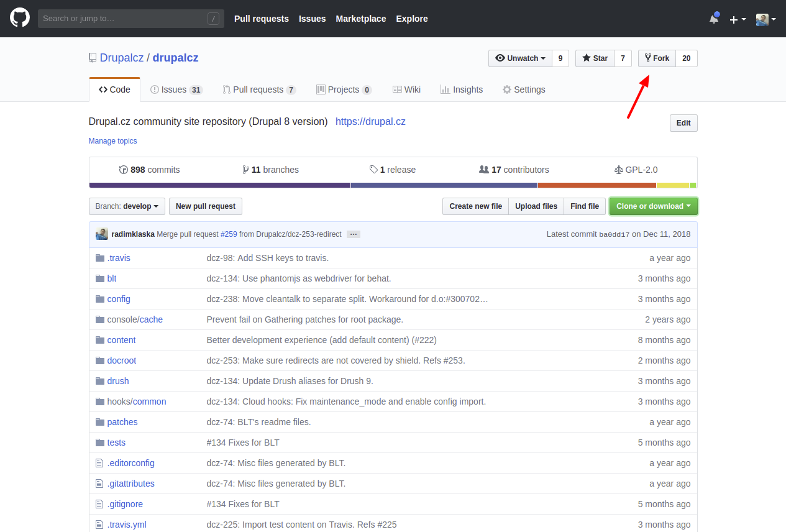
Task: View the 9 watchers count
Action: click(560, 58)
